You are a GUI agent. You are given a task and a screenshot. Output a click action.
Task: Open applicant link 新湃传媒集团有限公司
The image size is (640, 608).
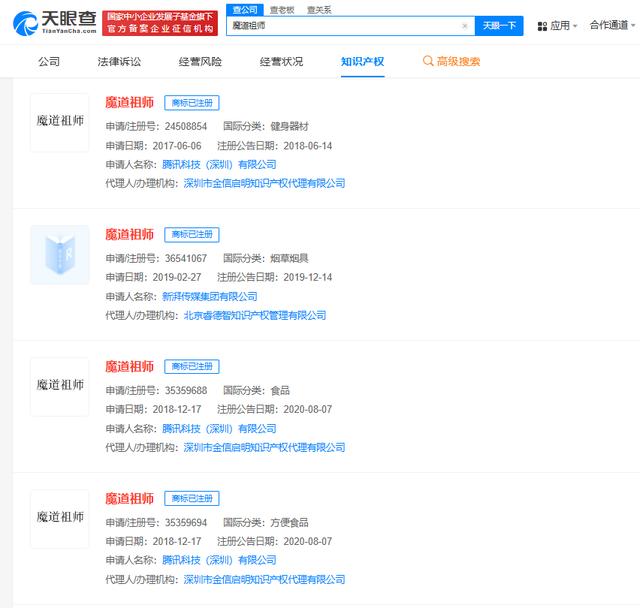coord(209,296)
